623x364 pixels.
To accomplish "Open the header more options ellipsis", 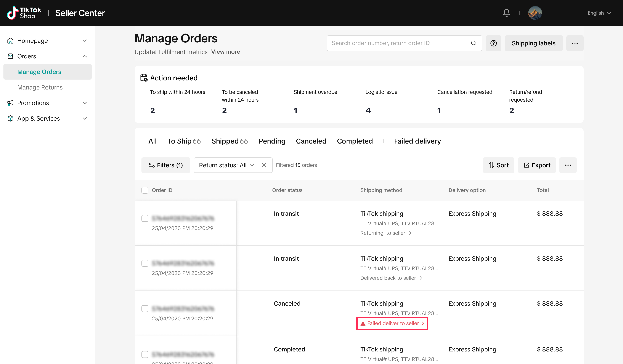I will pyautogui.click(x=575, y=43).
